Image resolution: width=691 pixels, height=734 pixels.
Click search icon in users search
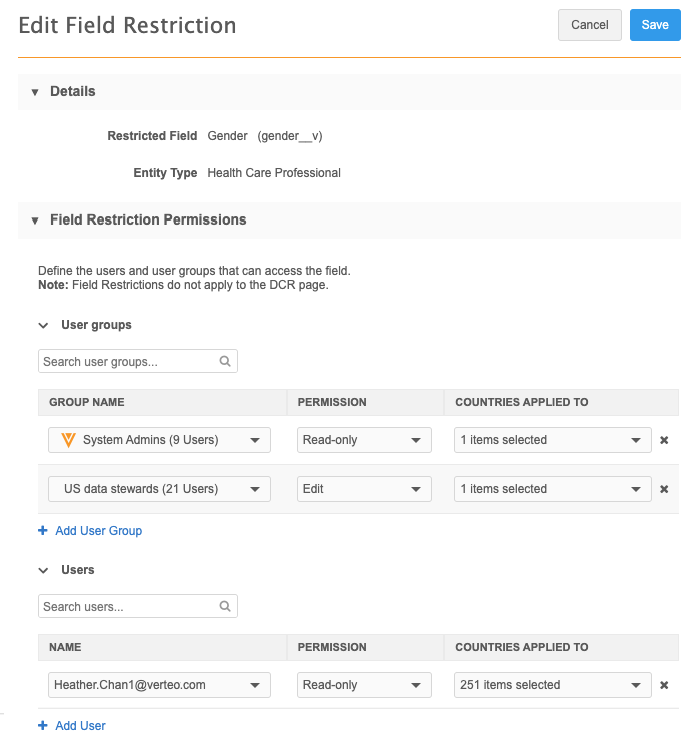click(225, 606)
